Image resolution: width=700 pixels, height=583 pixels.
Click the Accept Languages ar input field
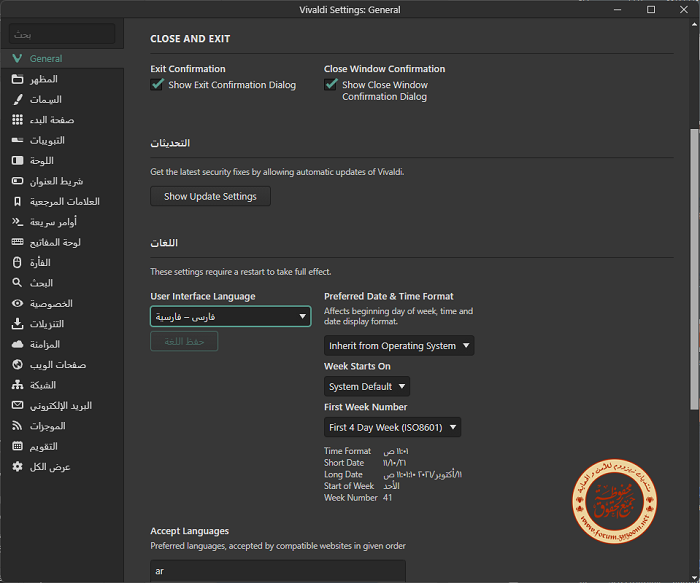tap(278, 571)
